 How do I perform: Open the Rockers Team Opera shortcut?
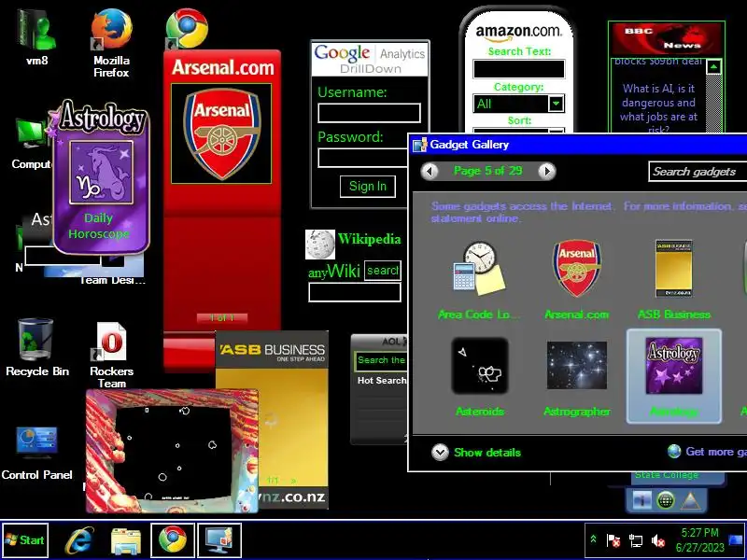tap(111, 355)
